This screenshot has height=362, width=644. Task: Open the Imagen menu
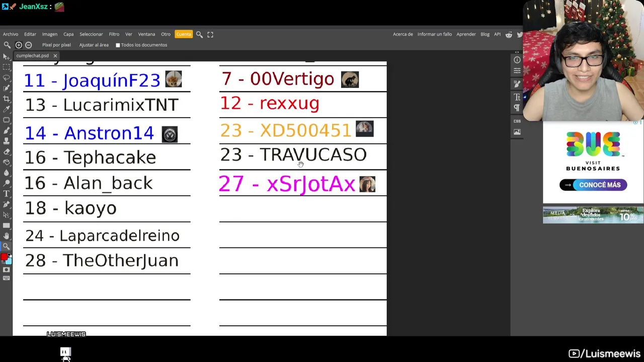click(x=50, y=34)
